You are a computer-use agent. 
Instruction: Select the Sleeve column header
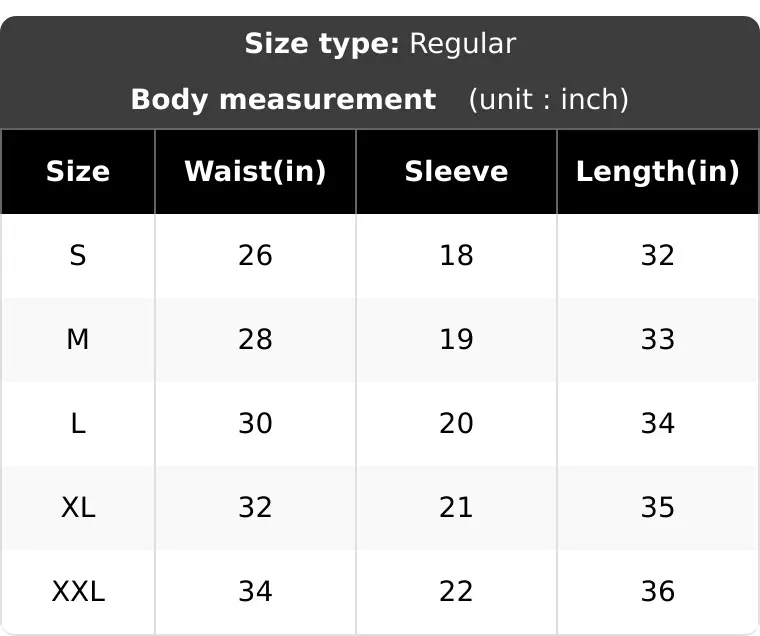[457, 172]
